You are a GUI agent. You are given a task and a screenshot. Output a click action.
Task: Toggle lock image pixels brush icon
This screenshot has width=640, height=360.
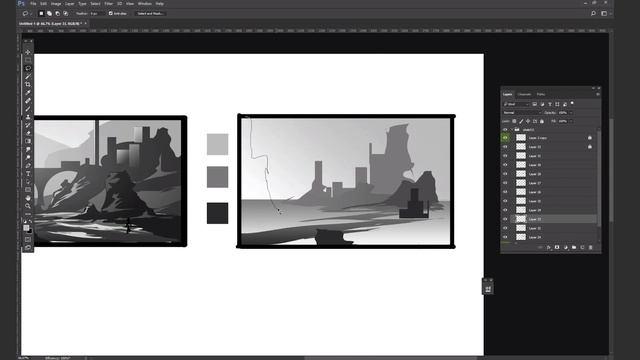521,121
